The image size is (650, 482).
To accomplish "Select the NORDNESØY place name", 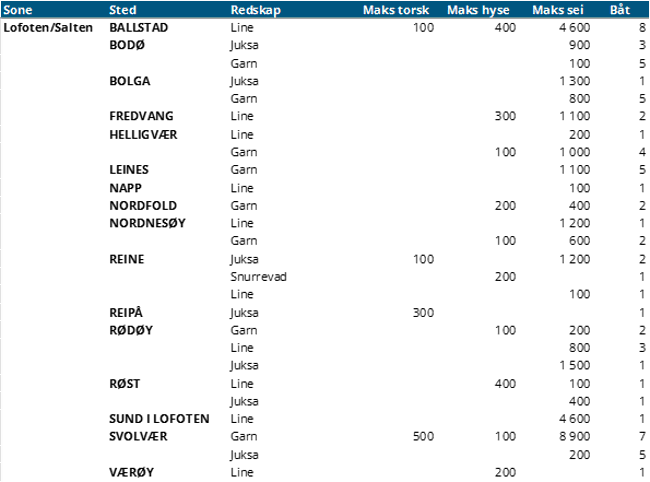I will [147, 223].
